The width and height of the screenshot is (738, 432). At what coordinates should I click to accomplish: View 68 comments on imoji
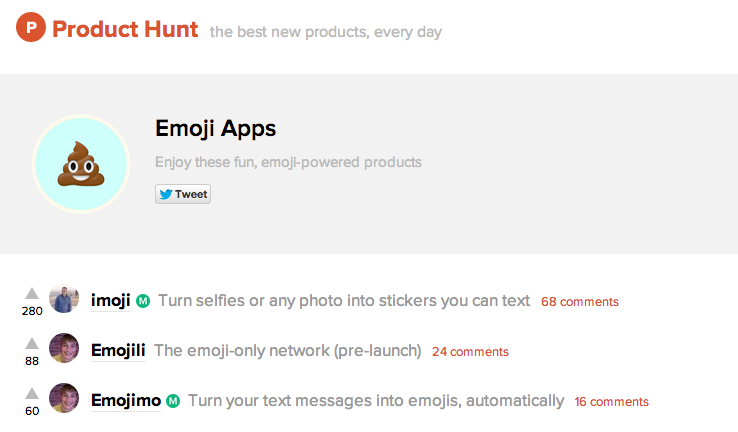580,302
